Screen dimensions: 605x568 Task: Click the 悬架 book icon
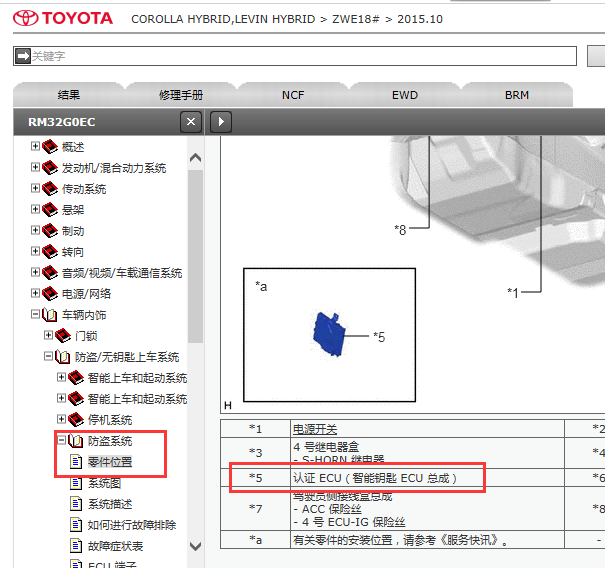click(x=50, y=210)
